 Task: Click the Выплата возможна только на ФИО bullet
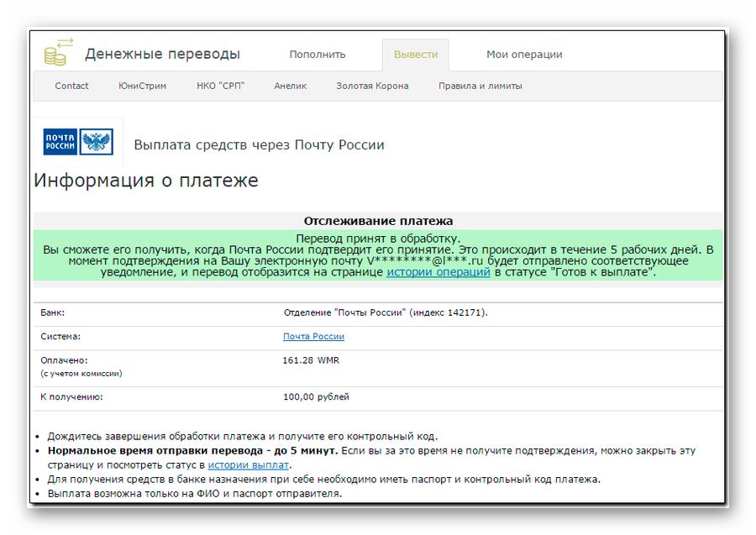[x=195, y=494]
